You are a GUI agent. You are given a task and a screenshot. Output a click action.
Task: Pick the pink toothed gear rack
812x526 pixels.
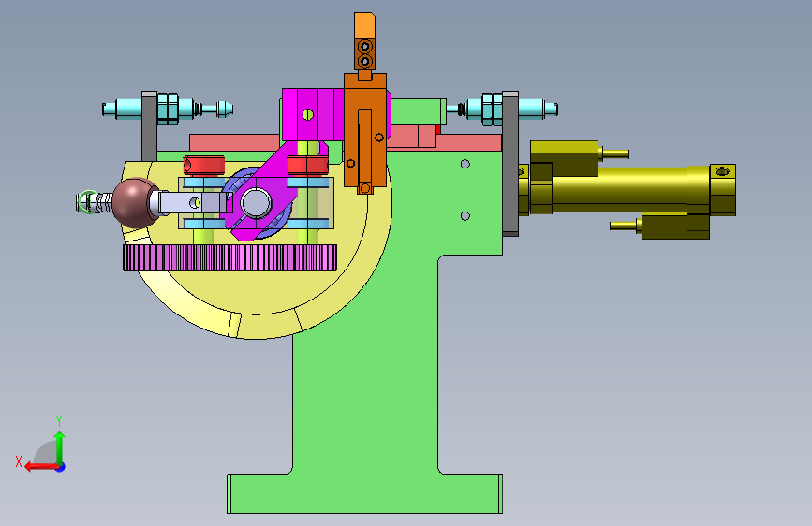pos(230,257)
